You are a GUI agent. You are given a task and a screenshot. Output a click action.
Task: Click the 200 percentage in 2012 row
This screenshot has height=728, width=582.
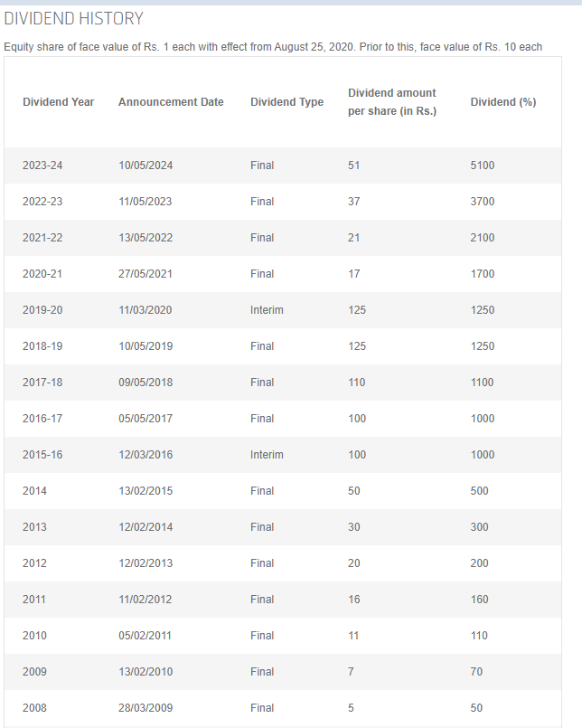pos(480,563)
